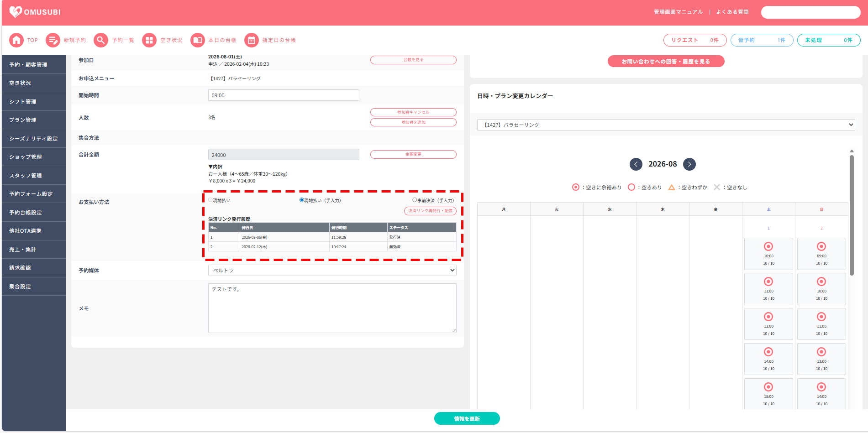This screenshot has height=433, width=868.
Task: Advance calendar to next month
Action: (689, 164)
